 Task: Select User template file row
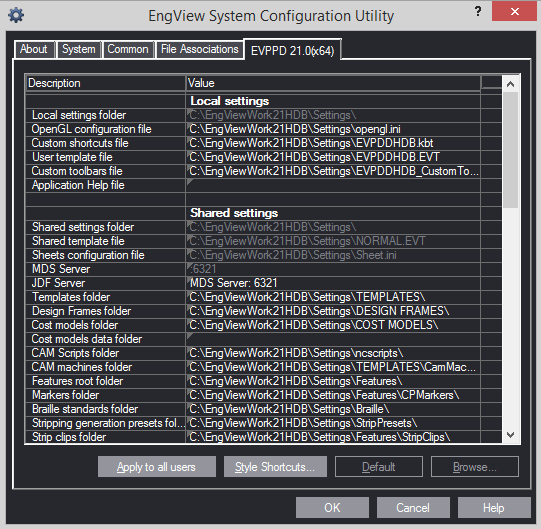tap(253, 157)
